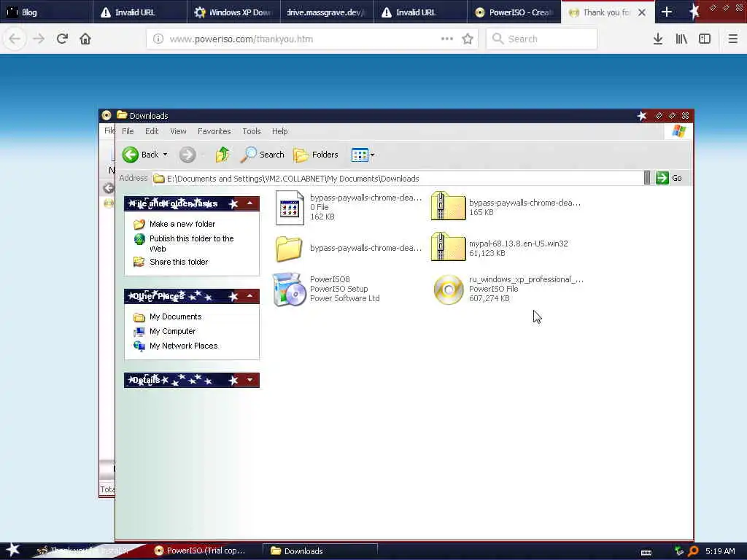747x560 pixels.
Task: Click the Explorer Back arrow icon
Action: click(x=131, y=155)
